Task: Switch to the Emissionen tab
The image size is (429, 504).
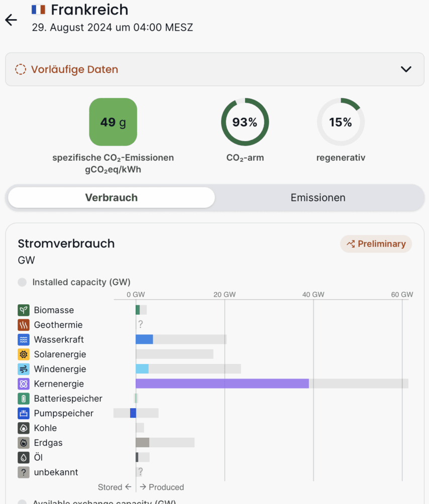Action: pyautogui.click(x=318, y=198)
